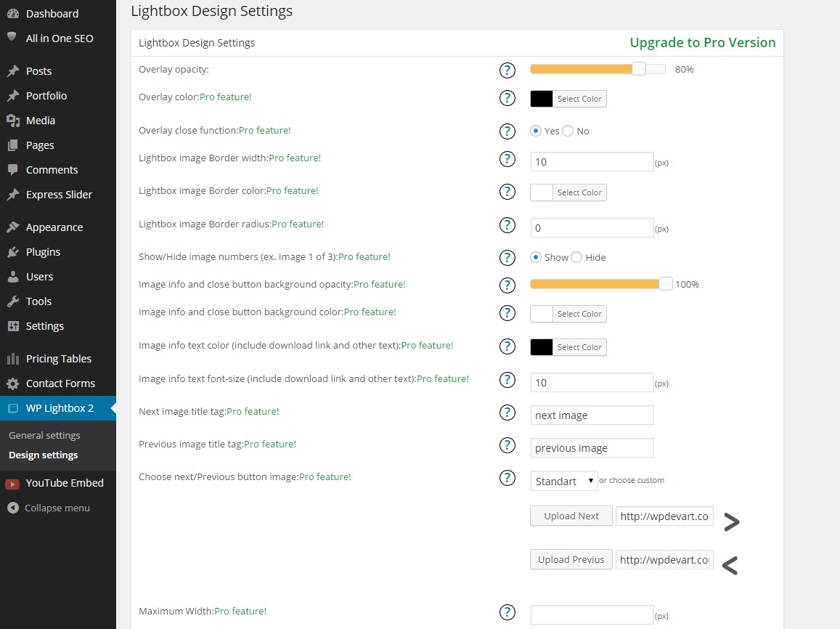Click the Appearance brush icon
The image size is (840, 629).
pos(13,227)
